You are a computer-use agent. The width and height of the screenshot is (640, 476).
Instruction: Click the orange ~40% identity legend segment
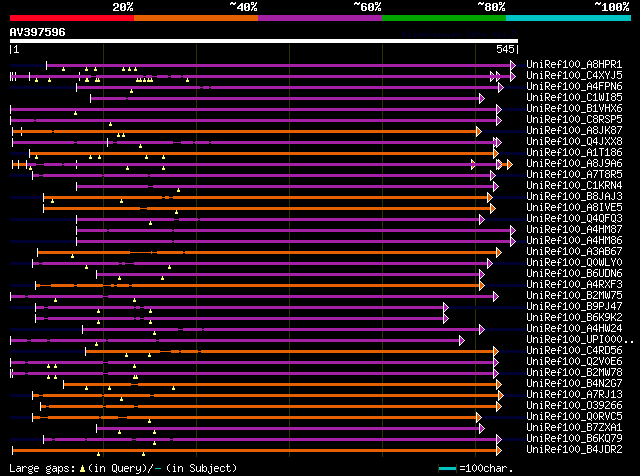point(196,18)
